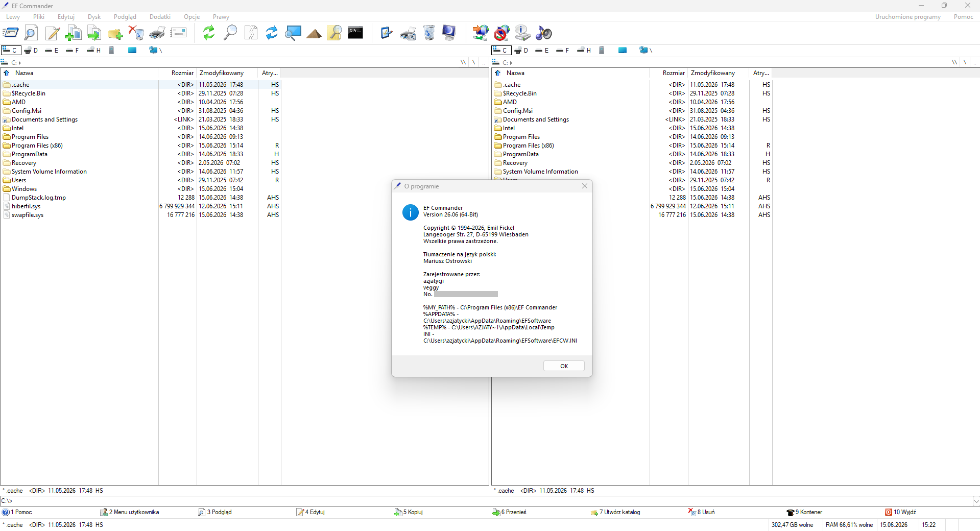Click the monitor with magnifier icon

[293, 33]
